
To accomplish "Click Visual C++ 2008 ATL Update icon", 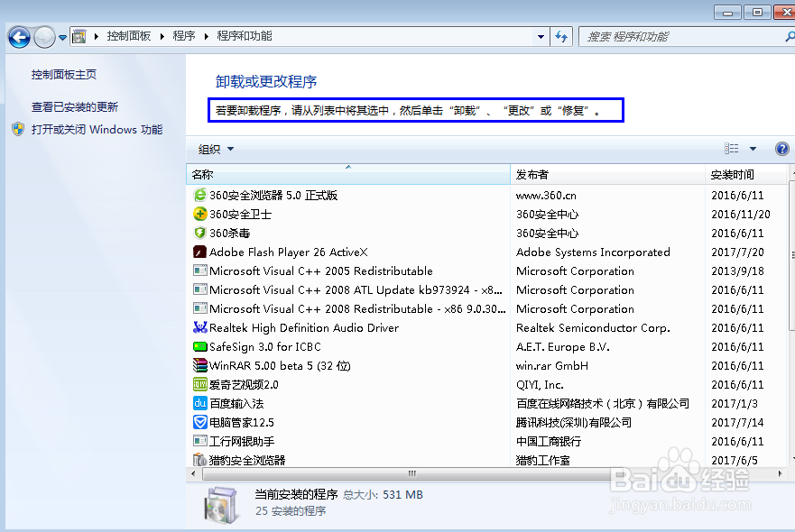I will [x=199, y=289].
